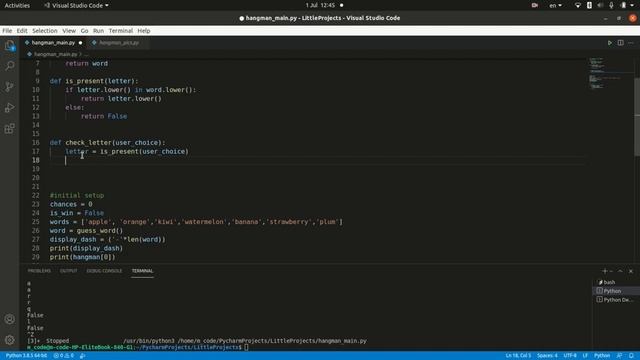This screenshot has width=640, height=360.
Task: Close the terminal panel
Action: (x=631, y=271)
